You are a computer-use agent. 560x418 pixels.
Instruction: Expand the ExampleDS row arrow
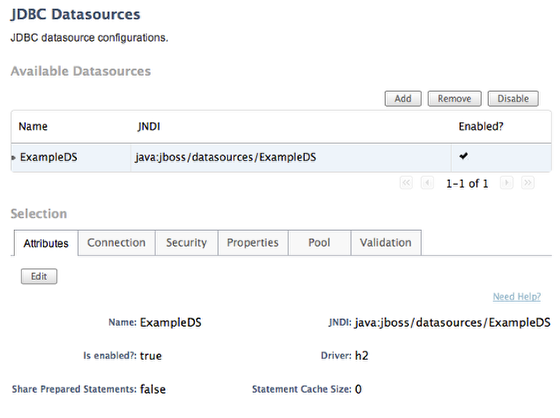coord(14,158)
